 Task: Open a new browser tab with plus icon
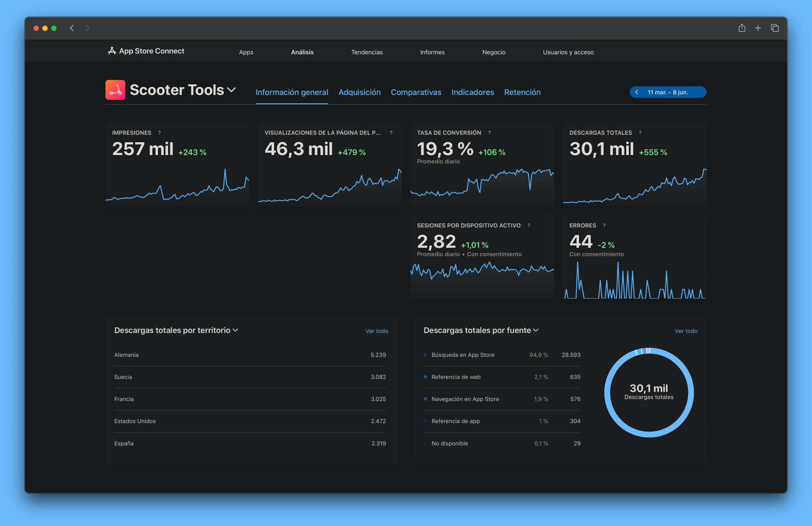(758, 28)
